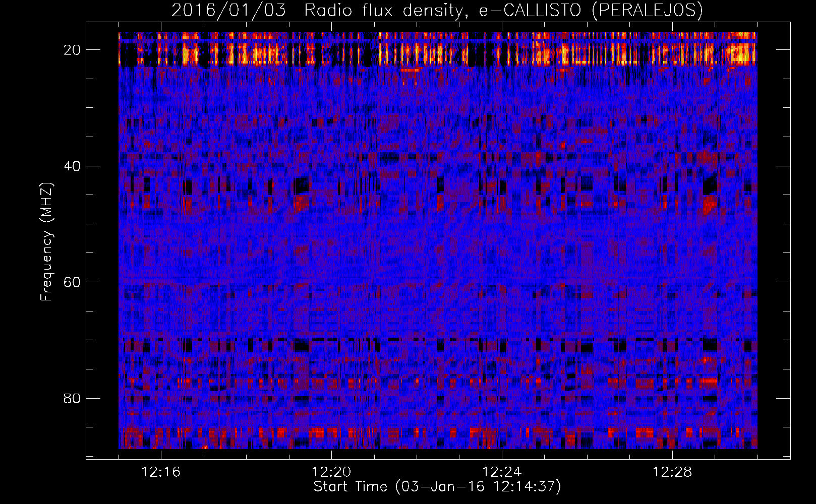The width and height of the screenshot is (816, 504).
Task: Click the 20 MHz frequency tick label
Action: (72, 50)
